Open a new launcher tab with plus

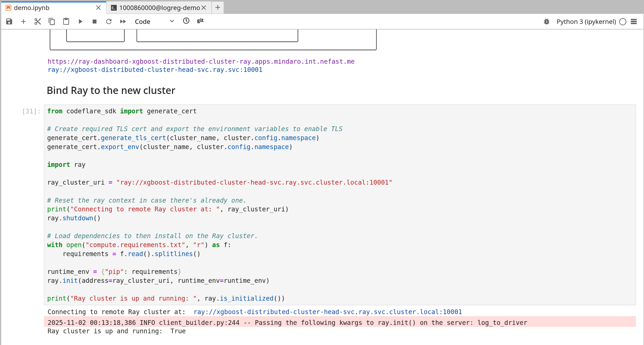click(218, 8)
